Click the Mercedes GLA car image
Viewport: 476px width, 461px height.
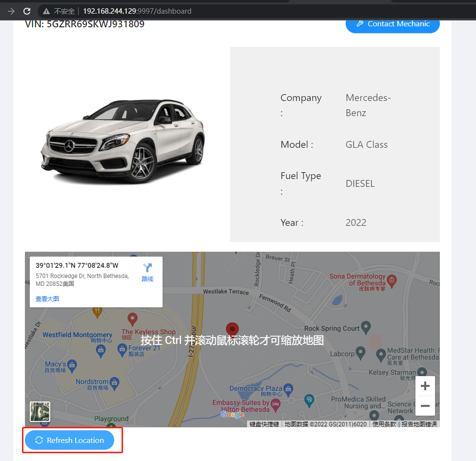click(123, 141)
